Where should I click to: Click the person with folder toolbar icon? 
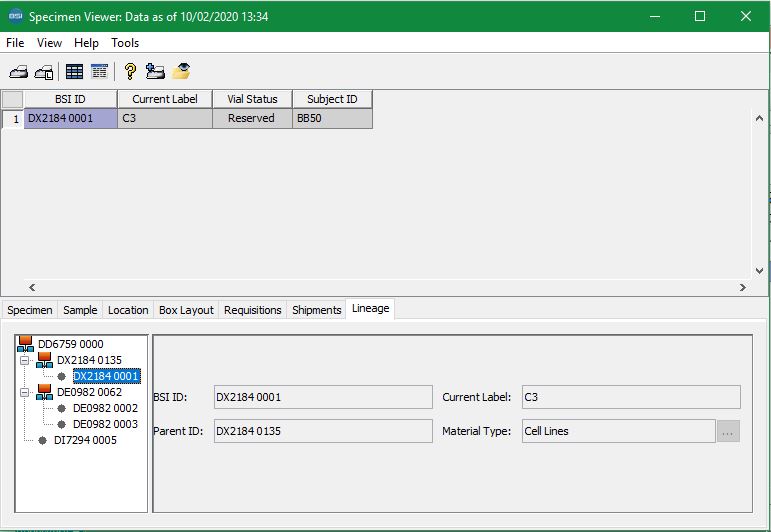pyautogui.click(x=155, y=71)
